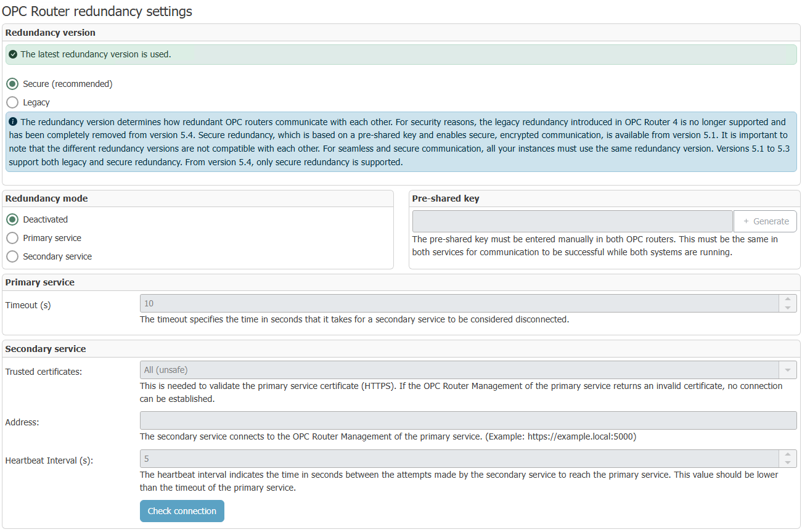Image resolution: width=802 pixels, height=532 pixels.
Task: Click the 'Timeout (s)' label
Action: [x=28, y=305]
